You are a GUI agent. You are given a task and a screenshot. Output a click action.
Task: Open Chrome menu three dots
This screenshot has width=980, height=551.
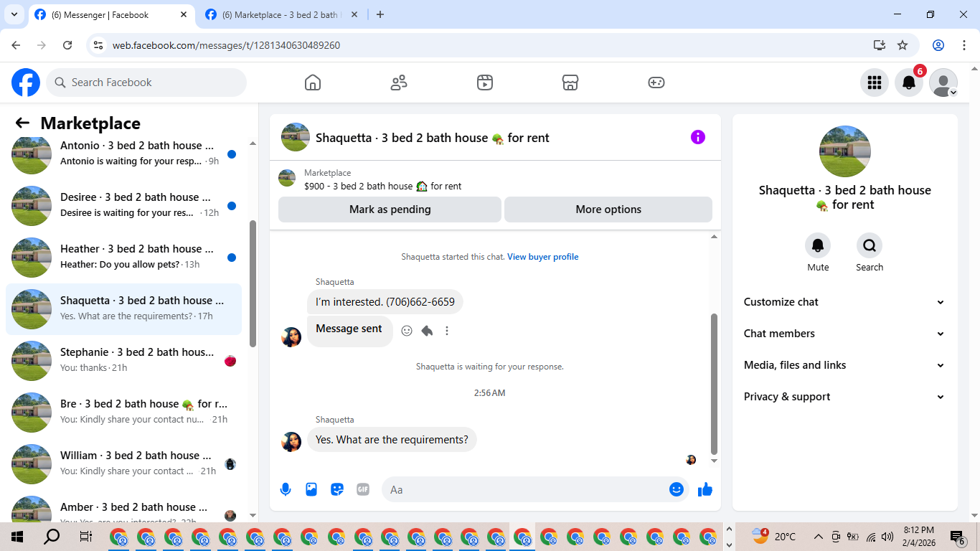pyautogui.click(x=963, y=45)
